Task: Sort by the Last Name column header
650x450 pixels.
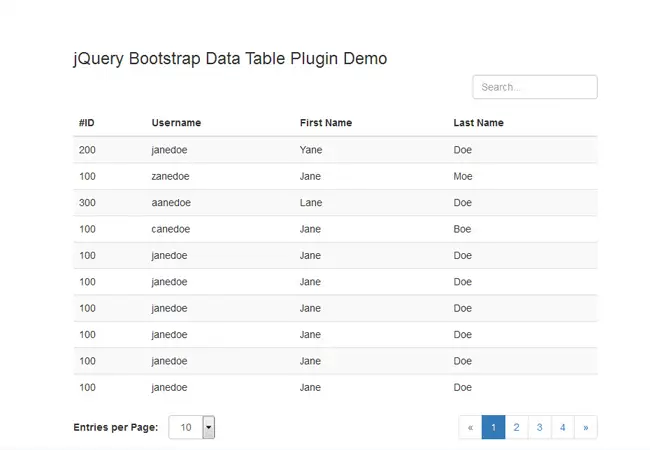Action: point(478,123)
